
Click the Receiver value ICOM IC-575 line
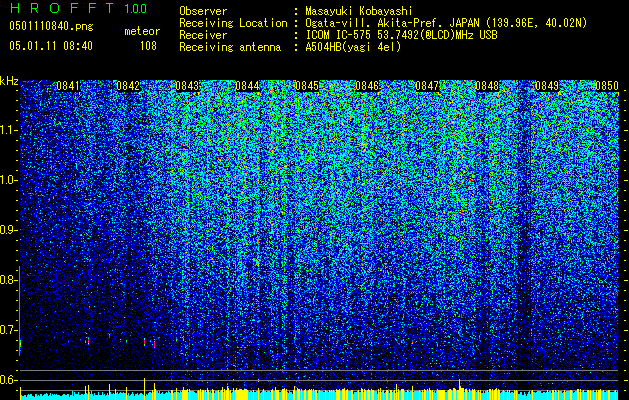coord(402,35)
